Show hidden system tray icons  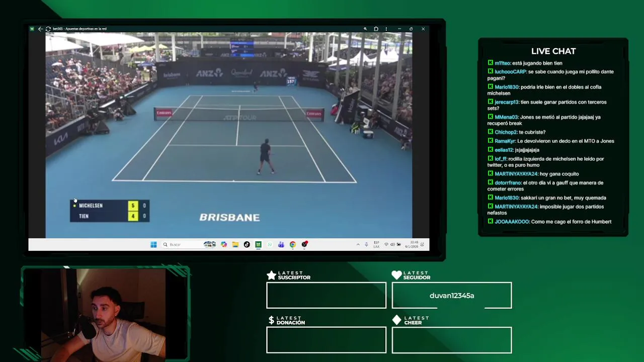point(358,244)
